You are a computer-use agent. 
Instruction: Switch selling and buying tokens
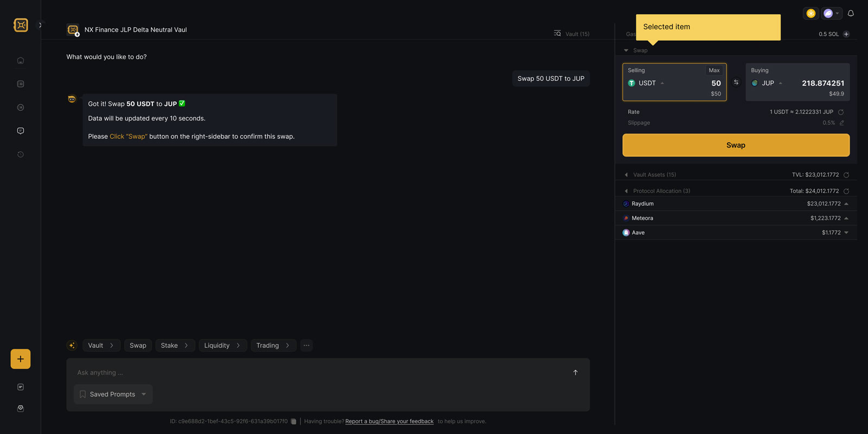pyautogui.click(x=736, y=82)
